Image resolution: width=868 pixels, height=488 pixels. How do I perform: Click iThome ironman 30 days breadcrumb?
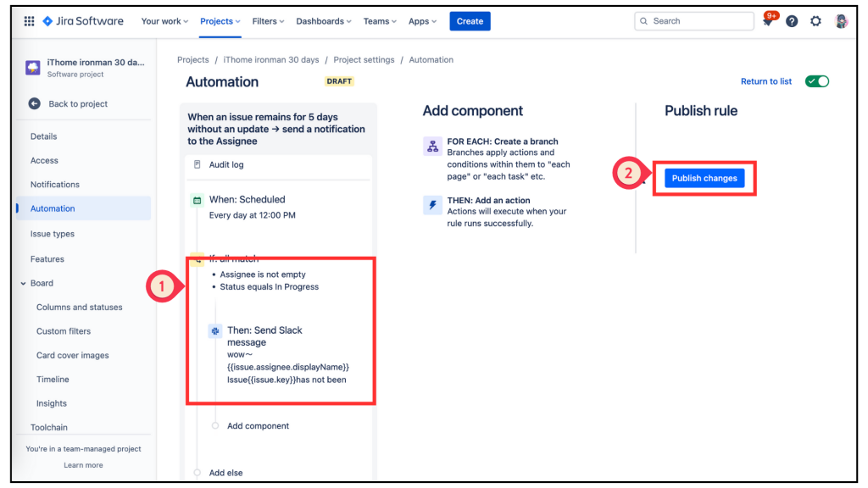click(271, 60)
